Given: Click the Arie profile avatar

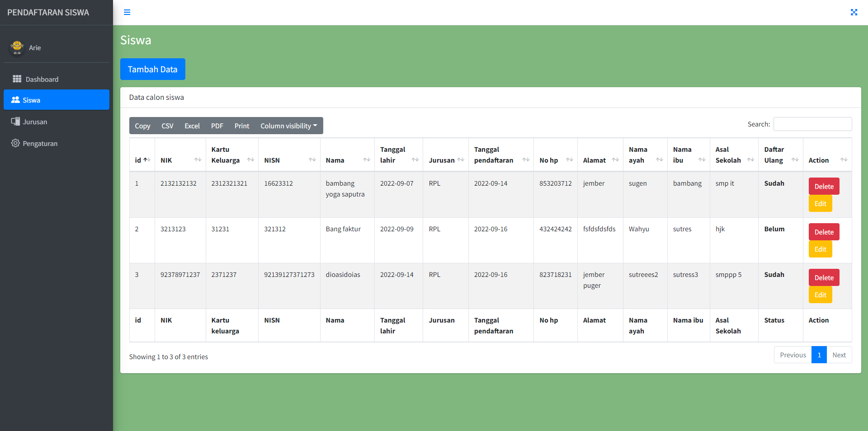Looking at the screenshot, I should point(17,47).
